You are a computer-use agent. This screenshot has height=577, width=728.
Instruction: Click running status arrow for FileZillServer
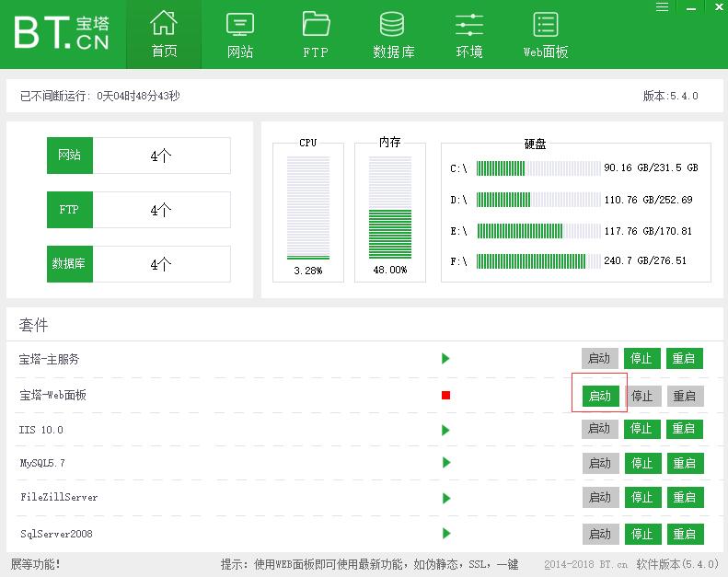coord(446,498)
